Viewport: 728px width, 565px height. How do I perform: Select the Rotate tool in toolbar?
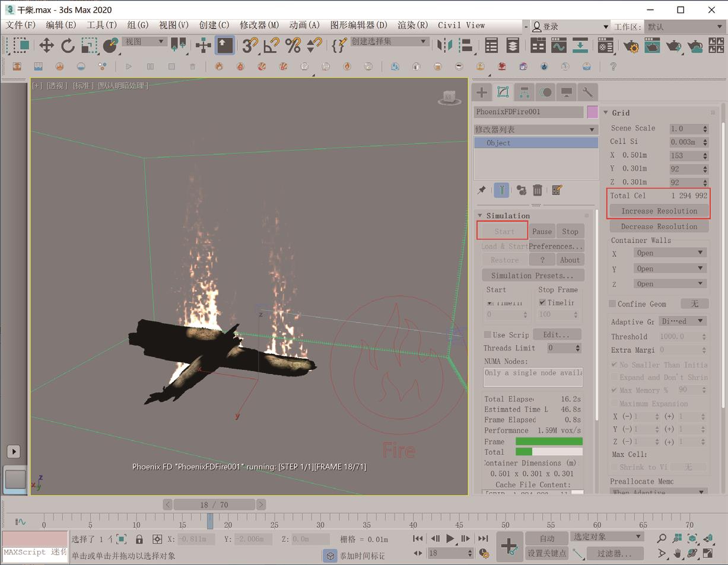[68, 46]
